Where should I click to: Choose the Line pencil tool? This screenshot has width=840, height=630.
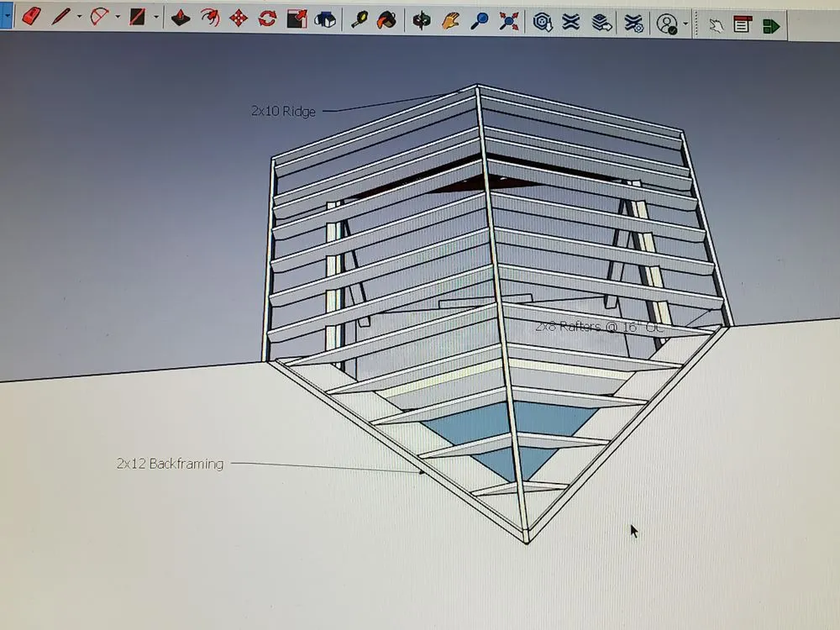click(x=60, y=16)
